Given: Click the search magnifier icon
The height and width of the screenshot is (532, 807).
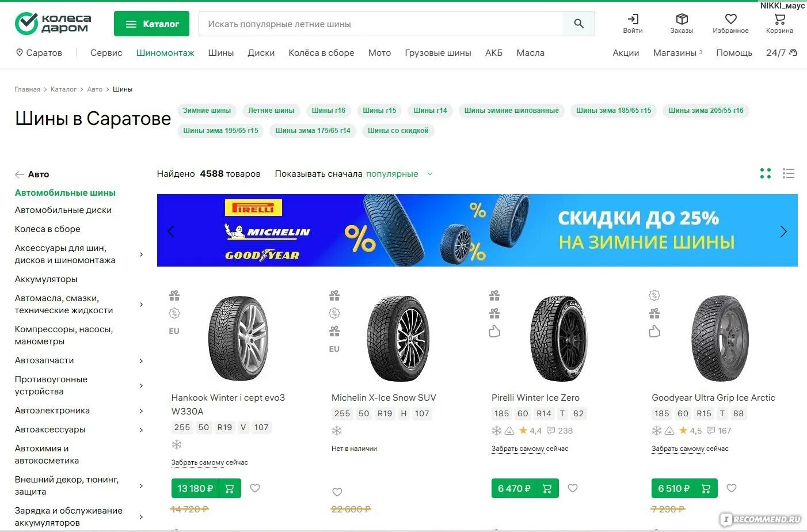Looking at the screenshot, I should [x=578, y=24].
